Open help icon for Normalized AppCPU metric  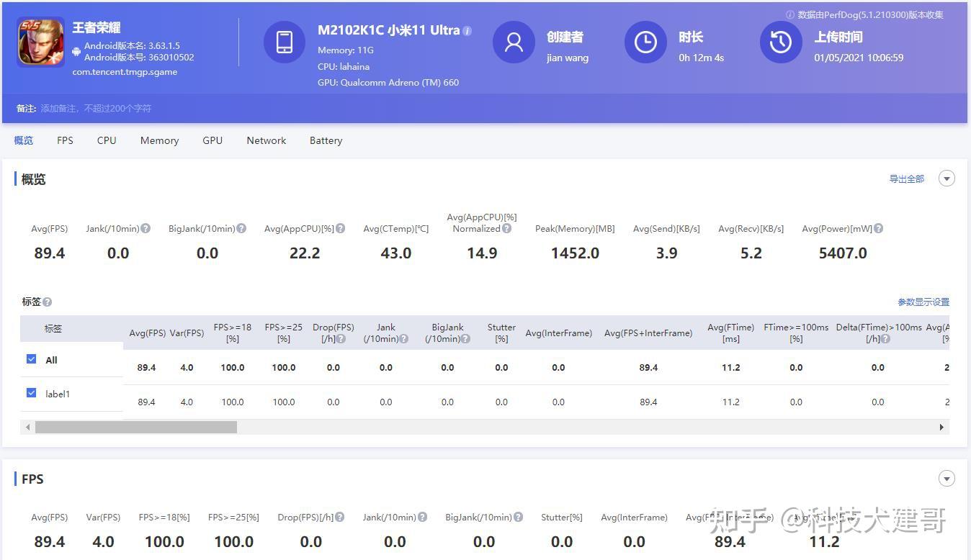pyautogui.click(x=506, y=228)
